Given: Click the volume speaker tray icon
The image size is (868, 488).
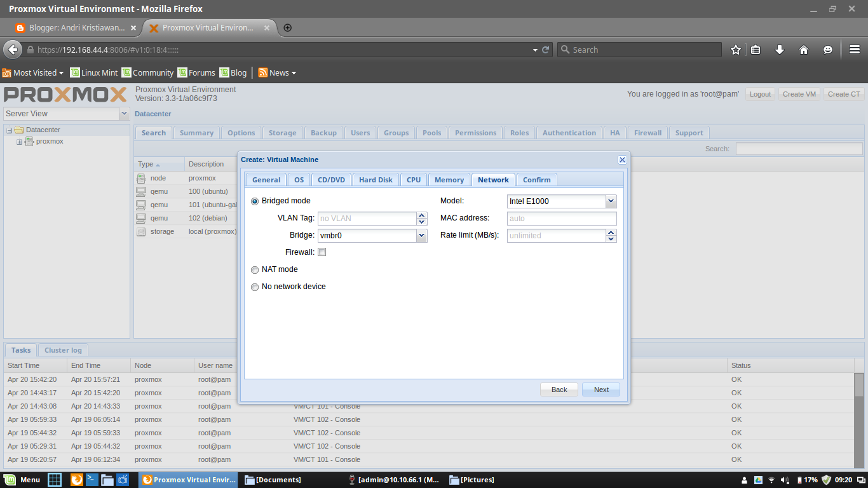Looking at the screenshot, I should [x=785, y=480].
